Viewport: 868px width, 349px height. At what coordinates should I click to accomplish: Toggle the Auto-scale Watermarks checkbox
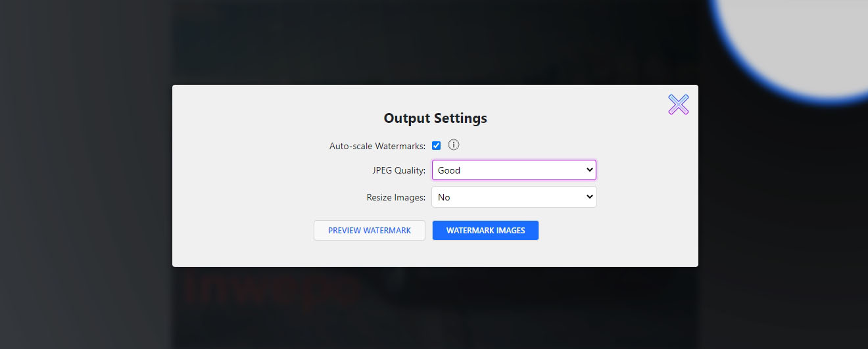tap(436, 146)
